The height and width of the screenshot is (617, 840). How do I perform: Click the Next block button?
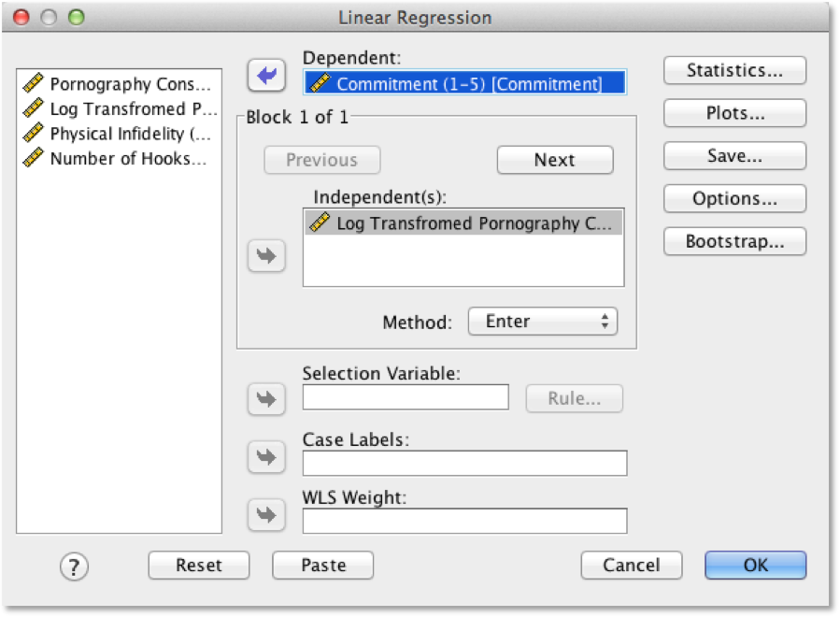point(554,160)
